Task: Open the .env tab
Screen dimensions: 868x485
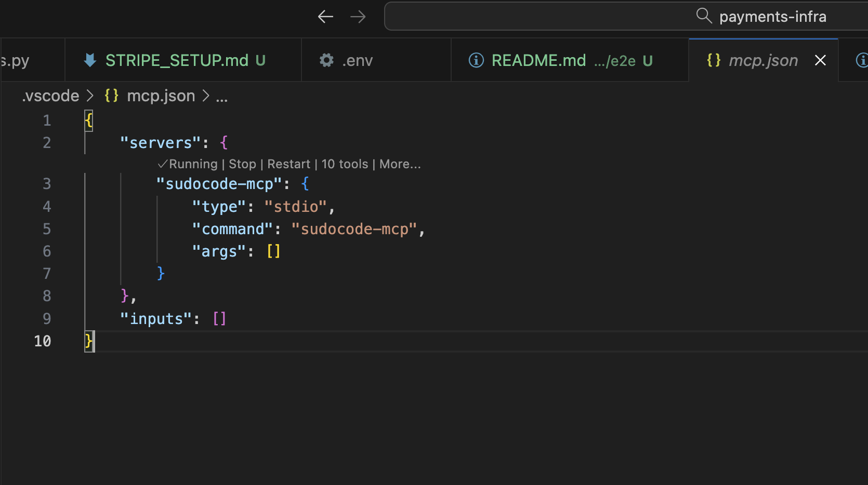Action: [x=358, y=60]
